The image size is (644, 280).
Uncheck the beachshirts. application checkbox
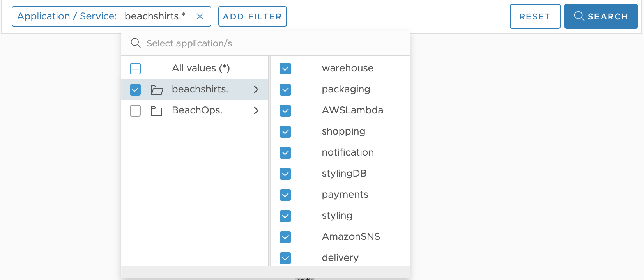coord(135,90)
